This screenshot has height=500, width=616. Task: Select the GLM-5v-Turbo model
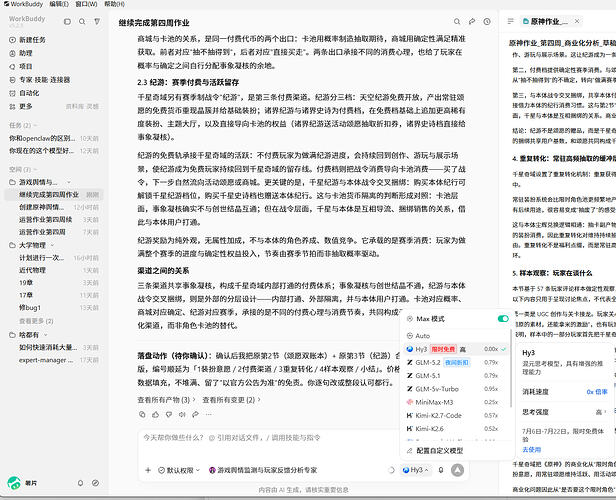pyautogui.click(x=456, y=389)
